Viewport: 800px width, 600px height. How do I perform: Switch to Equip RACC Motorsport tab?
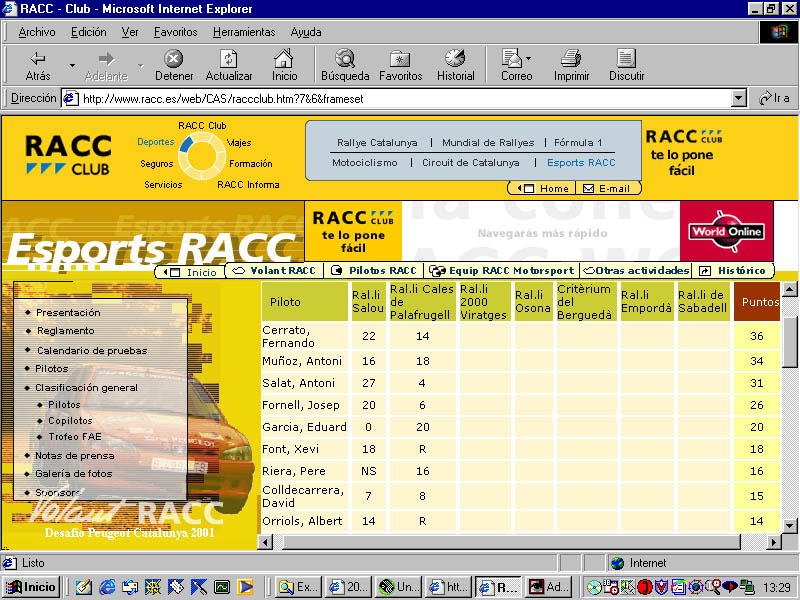coord(502,271)
